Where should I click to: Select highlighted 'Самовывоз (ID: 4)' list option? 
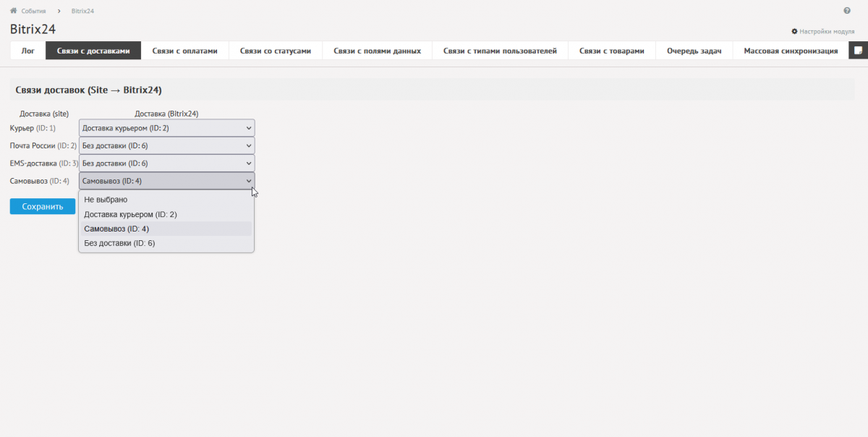tap(116, 229)
